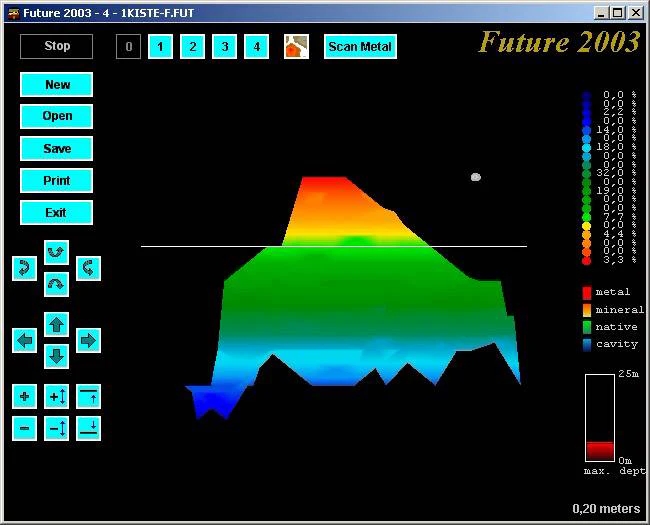Viewport: 650px width, 525px height.
Task: Click the downward-arching tilt rotation arrow button
Action: point(56,284)
